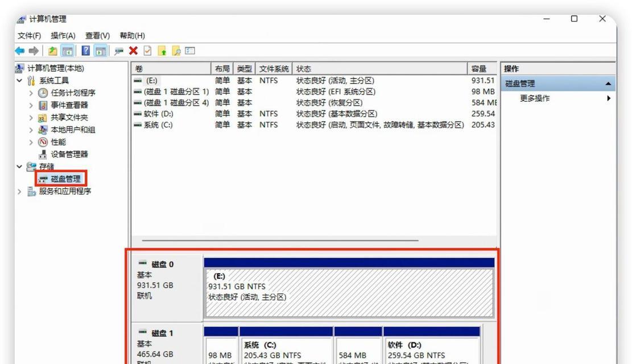Click the red X Delete toolbar icon
Viewport: 632px width, 364px height.
point(134,51)
